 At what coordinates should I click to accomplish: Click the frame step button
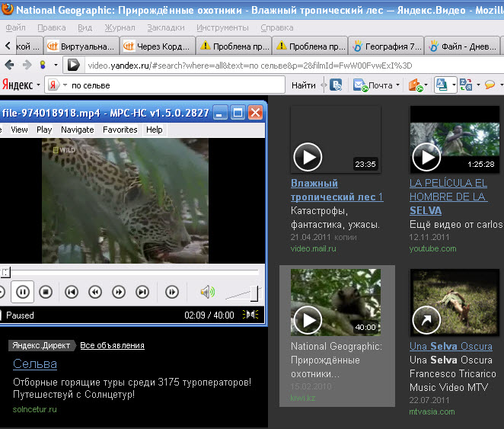point(172,292)
